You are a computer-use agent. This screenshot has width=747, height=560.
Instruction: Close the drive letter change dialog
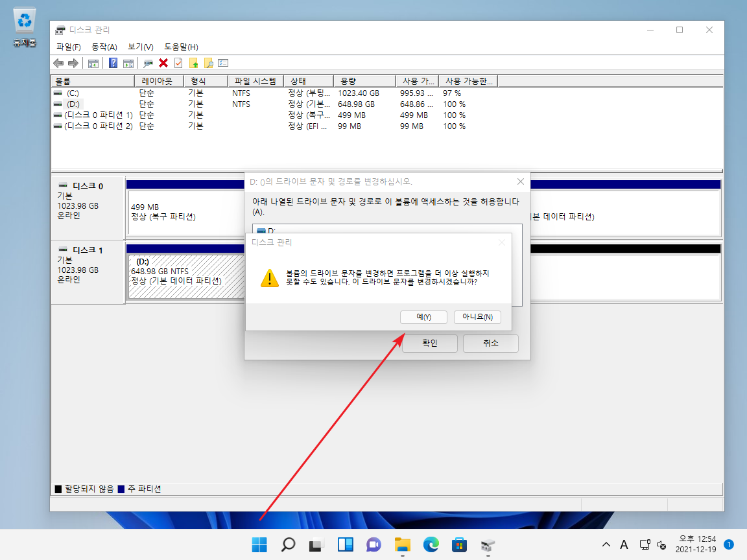[x=521, y=181]
